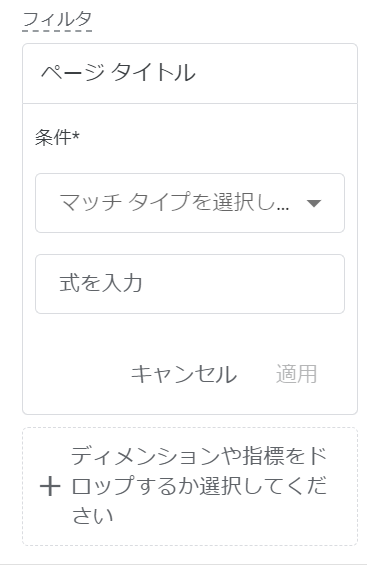The width and height of the screenshot is (367, 582).
Task: Click the ディメンションや指標をドロップ drop zone
Action: [x=190, y=486]
